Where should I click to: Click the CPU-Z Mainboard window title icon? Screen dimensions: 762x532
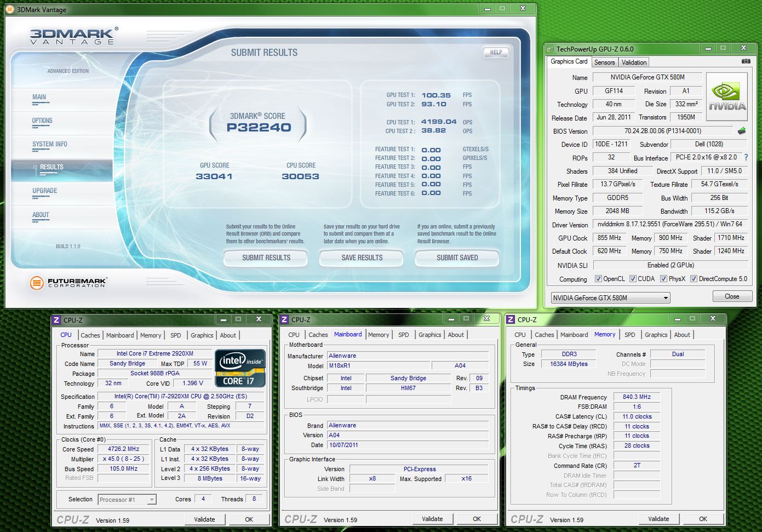284,319
